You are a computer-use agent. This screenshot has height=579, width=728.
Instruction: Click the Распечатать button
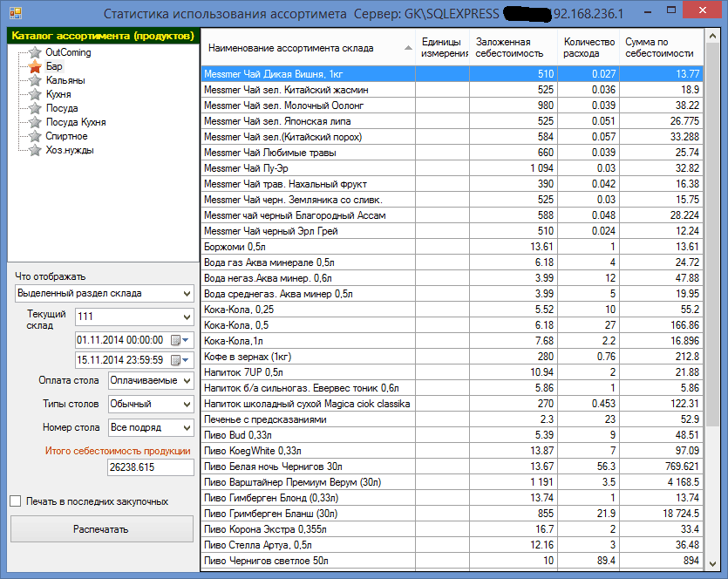[x=102, y=528]
